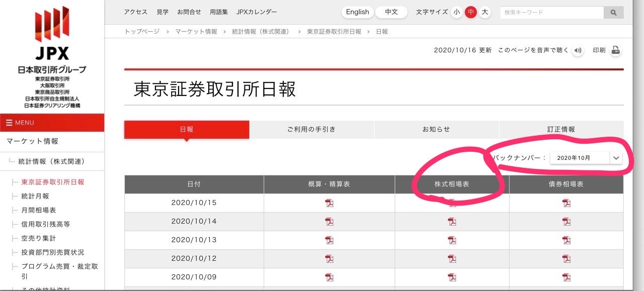Image resolution: width=644 pixels, height=291 pixels.
Task: Click the 2020/10/12 date cell
Action: click(x=194, y=259)
